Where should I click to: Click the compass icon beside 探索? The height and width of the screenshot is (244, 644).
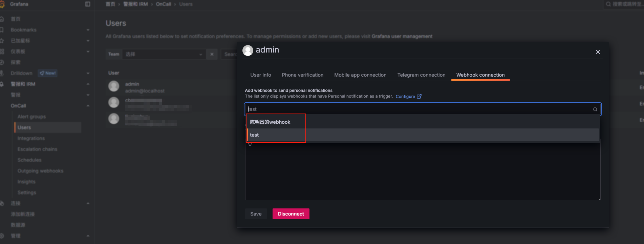(2, 62)
